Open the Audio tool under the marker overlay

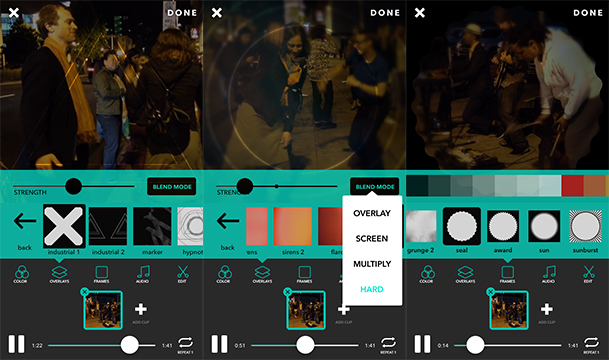pyautogui.click(x=143, y=274)
